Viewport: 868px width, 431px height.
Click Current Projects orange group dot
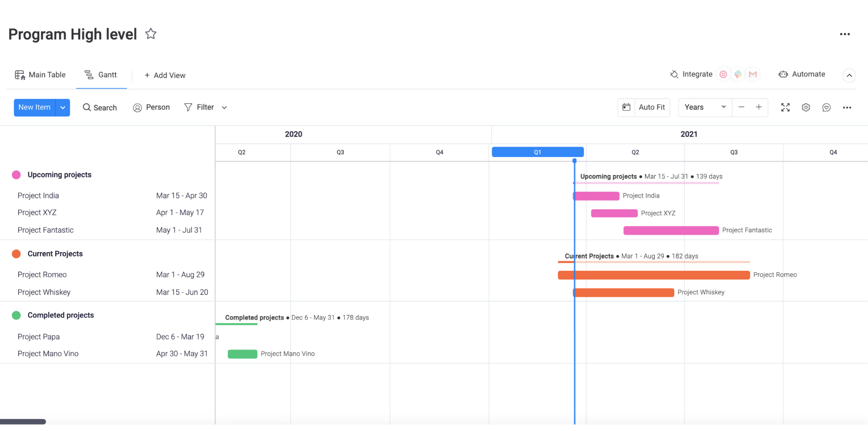click(x=16, y=254)
